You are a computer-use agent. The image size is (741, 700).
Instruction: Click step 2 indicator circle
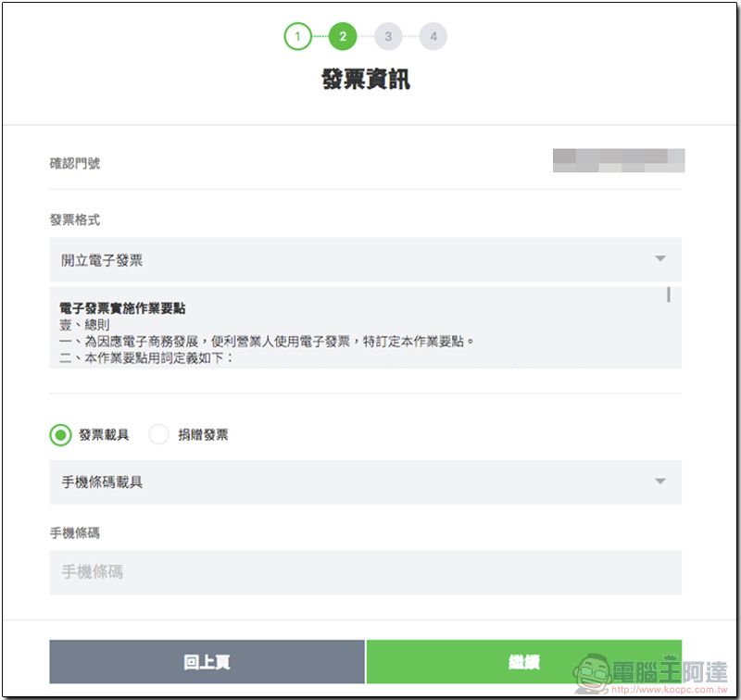(x=343, y=36)
